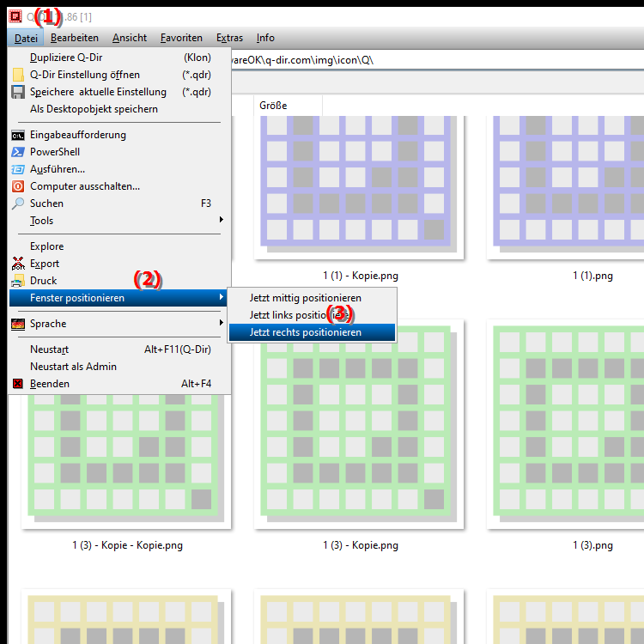Image resolution: width=644 pixels, height=644 pixels.
Task: Click the printer icon beside Druck
Action: (18, 281)
